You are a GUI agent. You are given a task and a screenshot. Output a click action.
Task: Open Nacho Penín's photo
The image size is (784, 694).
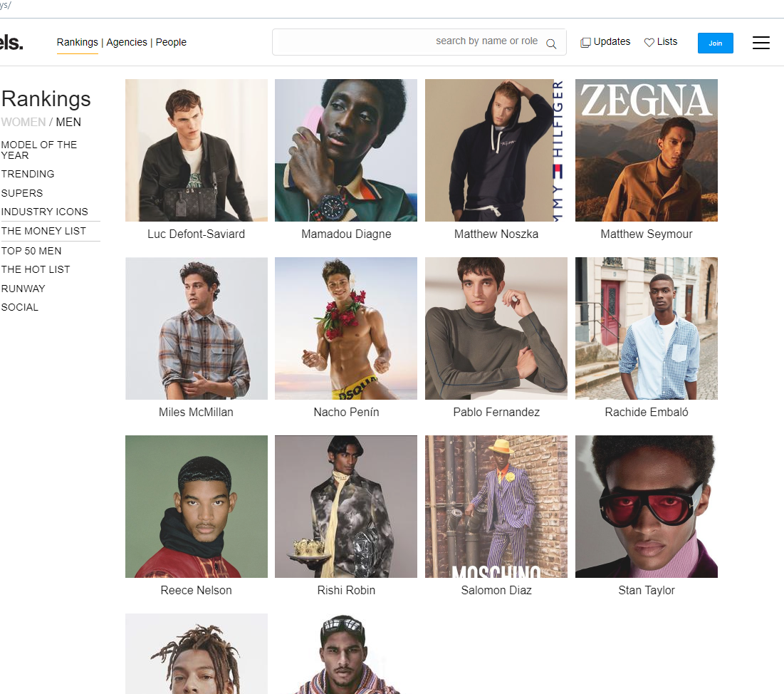point(346,328)
